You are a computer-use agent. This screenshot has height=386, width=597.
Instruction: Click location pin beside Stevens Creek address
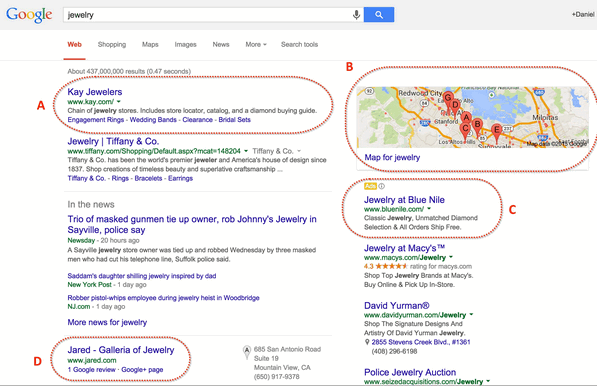coord(367,342)
